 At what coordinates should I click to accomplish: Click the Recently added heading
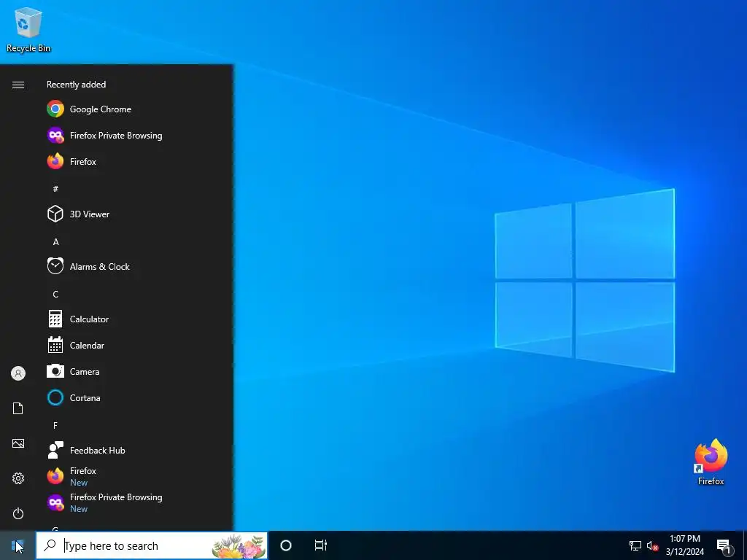[76, 85]
